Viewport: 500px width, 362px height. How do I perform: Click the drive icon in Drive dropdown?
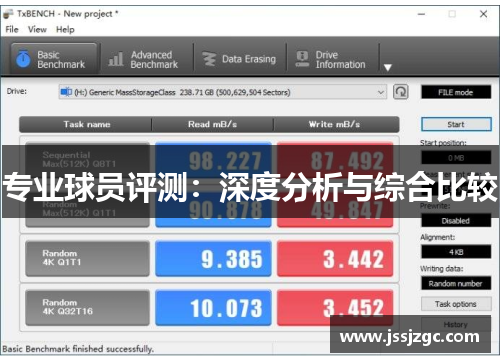[66, 92]
